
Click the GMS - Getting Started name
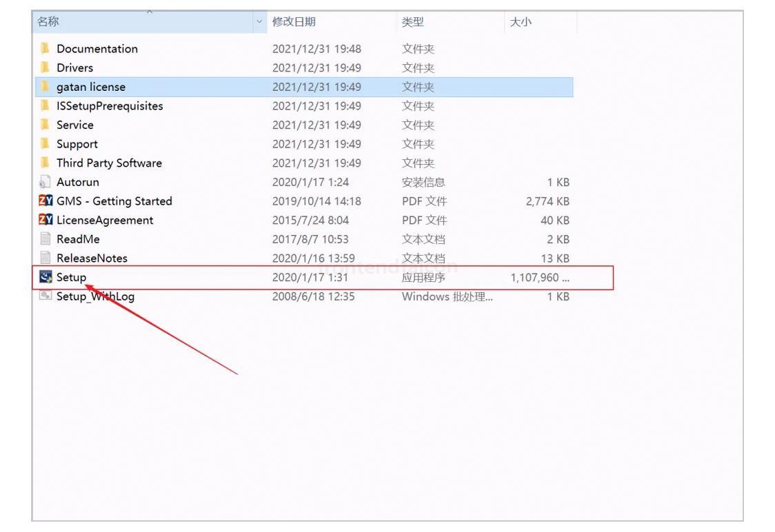pos(114,201)
